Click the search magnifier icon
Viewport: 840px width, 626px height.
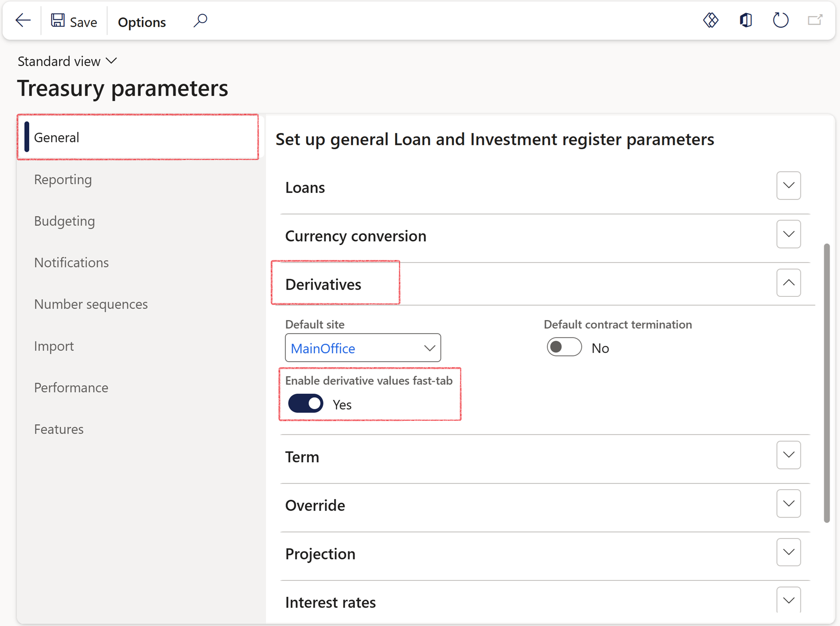coord(200,21)
